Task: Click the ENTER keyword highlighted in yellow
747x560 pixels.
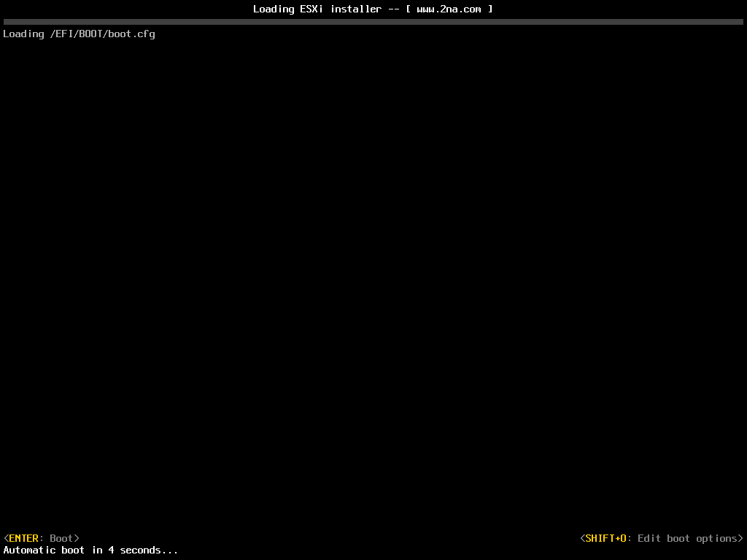Action: (x=23, y=537)
